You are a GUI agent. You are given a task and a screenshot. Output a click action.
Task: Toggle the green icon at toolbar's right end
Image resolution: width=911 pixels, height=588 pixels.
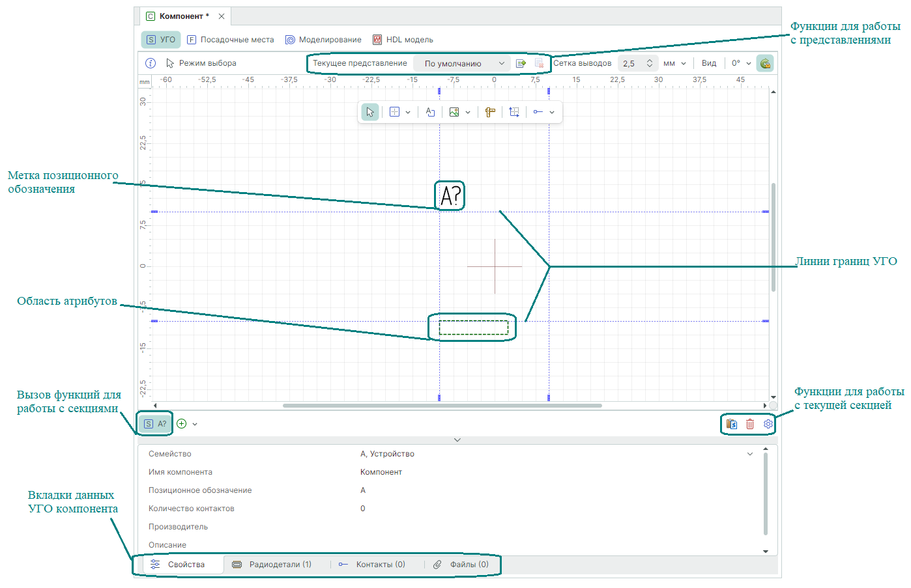click(x=765, y=63)
